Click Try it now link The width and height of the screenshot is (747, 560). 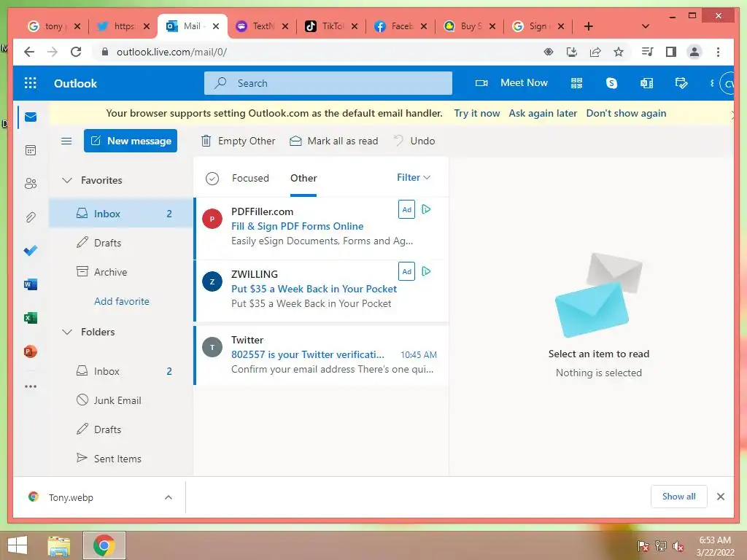pos(477,113)
